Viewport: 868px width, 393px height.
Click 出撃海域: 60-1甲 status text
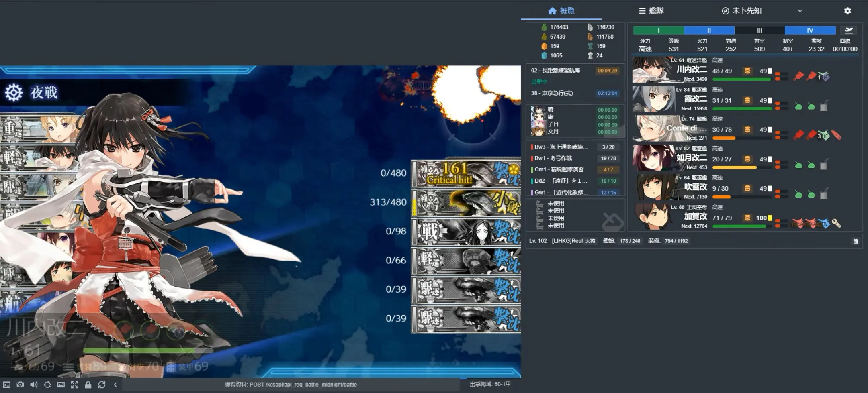click(x=490, y=384)
